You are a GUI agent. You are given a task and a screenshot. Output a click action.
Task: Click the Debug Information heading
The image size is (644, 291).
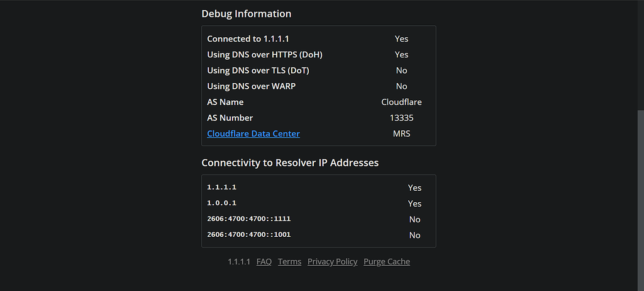[246, 14]
